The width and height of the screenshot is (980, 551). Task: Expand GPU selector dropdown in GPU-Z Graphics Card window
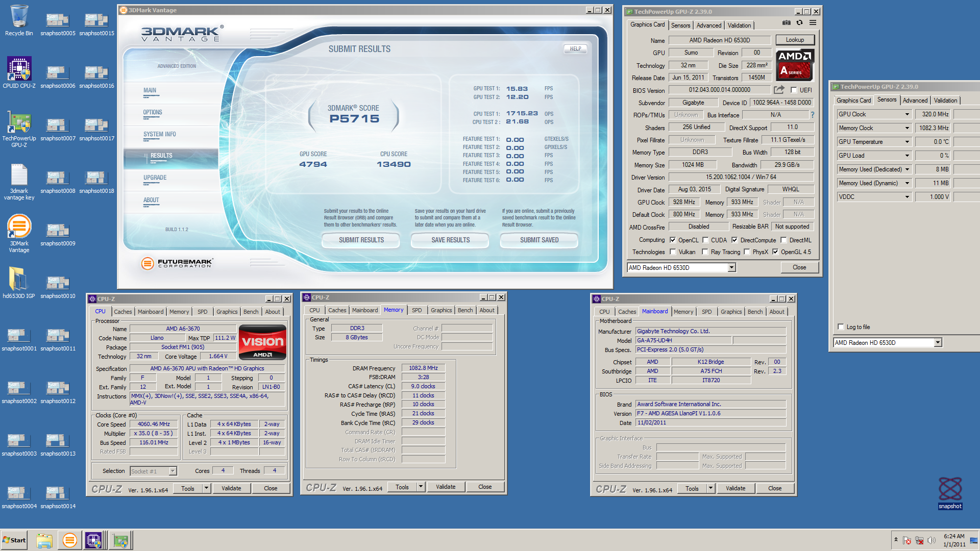[731, 268]
